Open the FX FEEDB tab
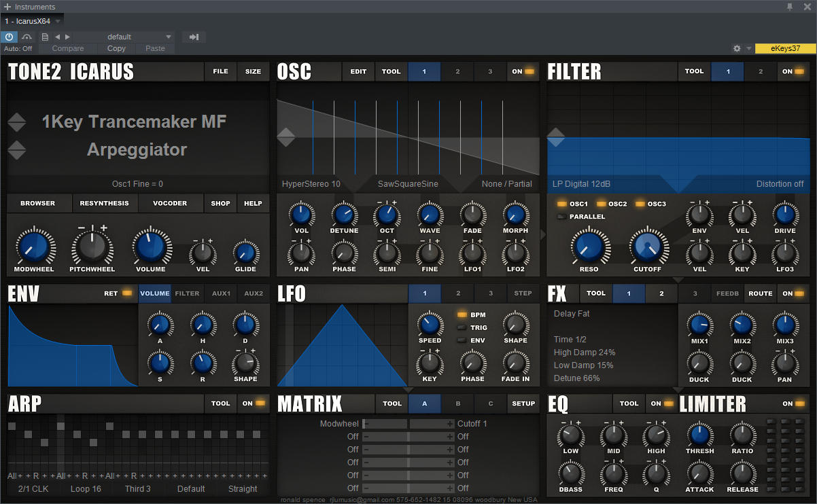Viewport: 817px width, 504px height. 727,293
